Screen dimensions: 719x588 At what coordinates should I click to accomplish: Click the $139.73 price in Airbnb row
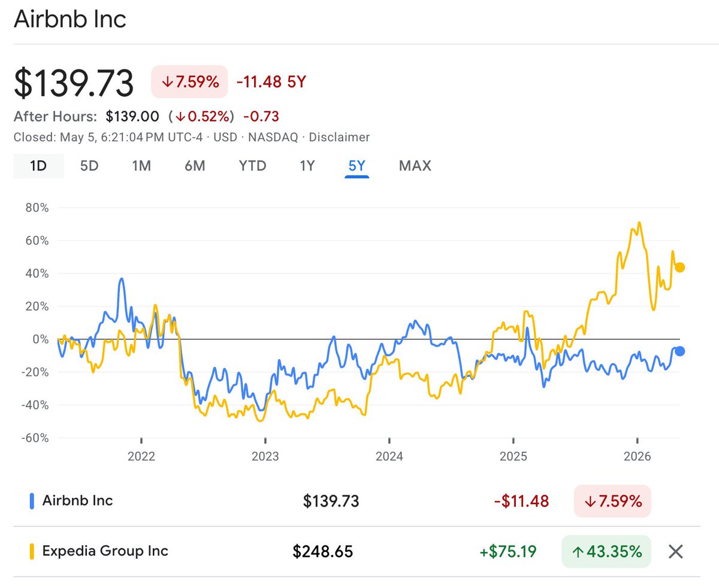point(331,501)
